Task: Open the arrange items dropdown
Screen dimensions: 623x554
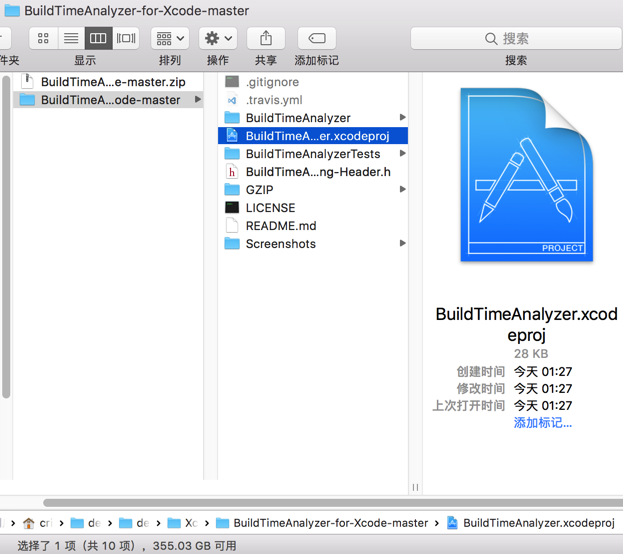Action: pos(170,38)
